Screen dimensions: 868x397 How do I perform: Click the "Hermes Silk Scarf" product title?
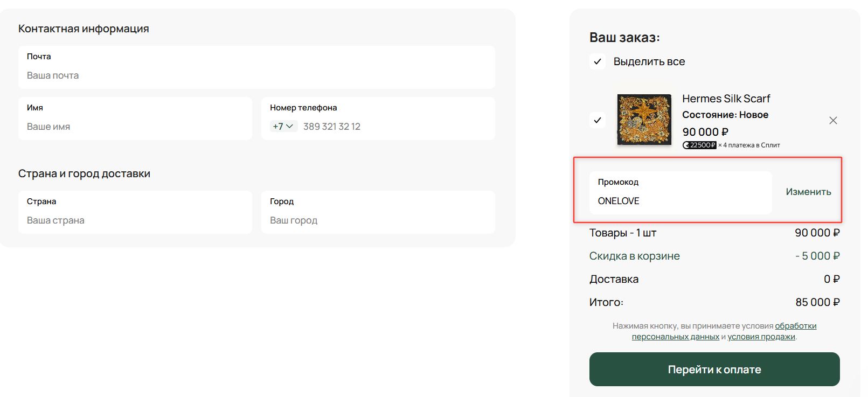click(726, 99)
